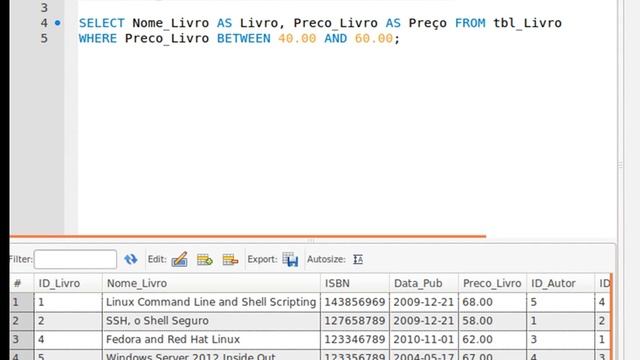The image size is (640, 360).
Task: Sort by Data_Pub column header
Action: click(424, 283)
